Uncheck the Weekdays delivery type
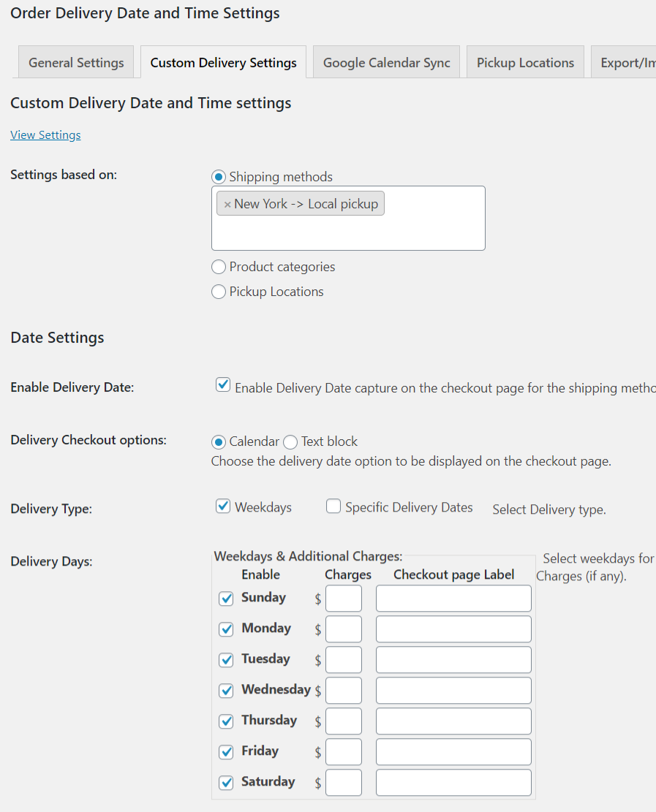 (222, 505)
